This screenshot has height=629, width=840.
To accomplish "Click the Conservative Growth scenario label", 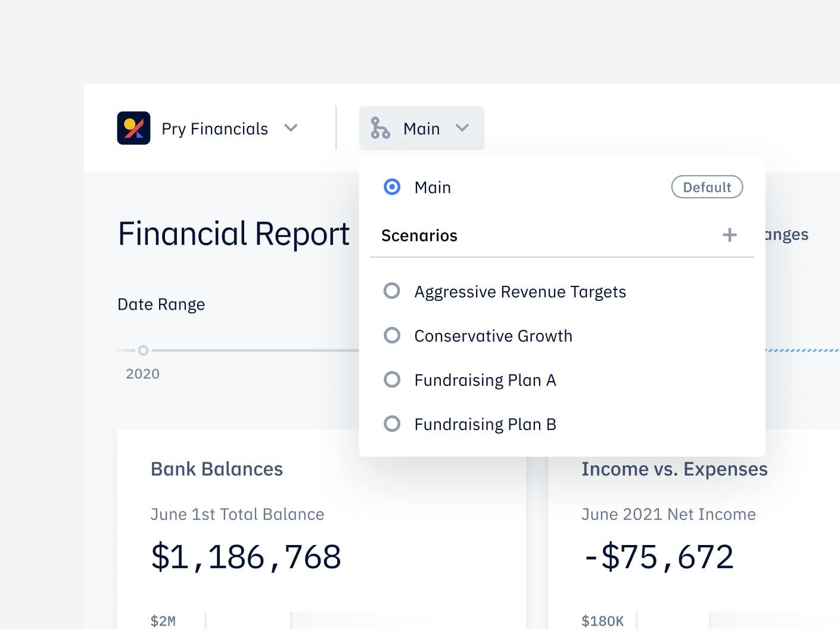I will (x=493, y=336).
